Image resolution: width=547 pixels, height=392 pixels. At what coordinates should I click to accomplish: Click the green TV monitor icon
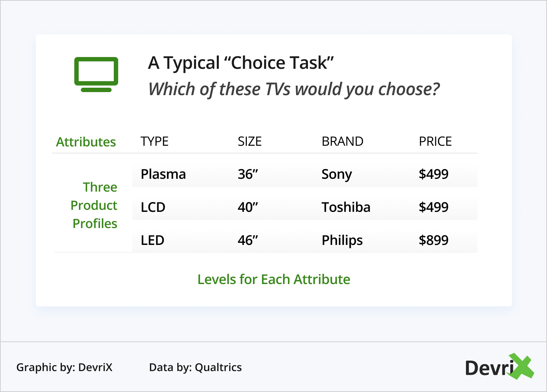[96, 74]
